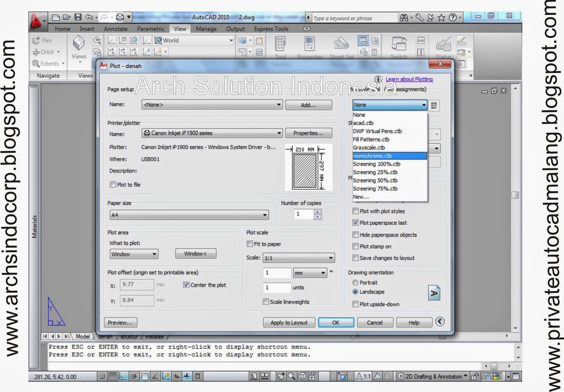Open the Paper size A4 dropdown
Image resolution: width=564 pixels, height=392 pixels.
189,215
